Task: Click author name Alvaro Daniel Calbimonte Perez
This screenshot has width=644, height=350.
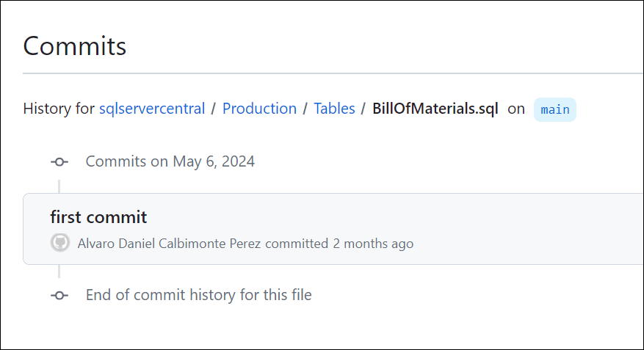Action: 170,244
